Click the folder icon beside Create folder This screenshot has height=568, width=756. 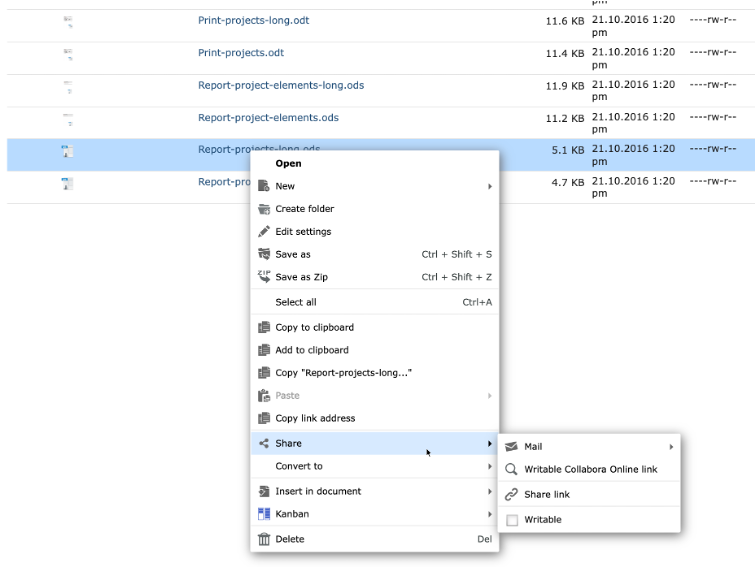[x=264, y=209]
